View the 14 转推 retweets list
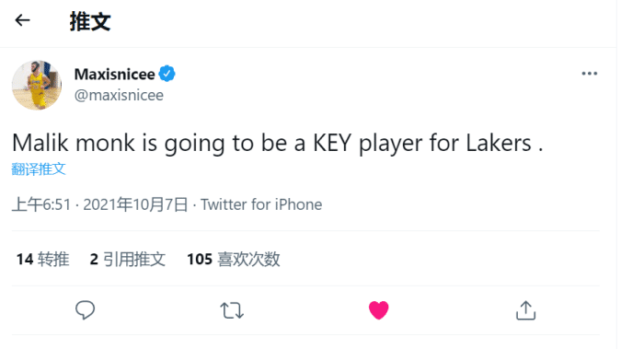The width and height of the screenshot is (644, 349). (42, 260)
